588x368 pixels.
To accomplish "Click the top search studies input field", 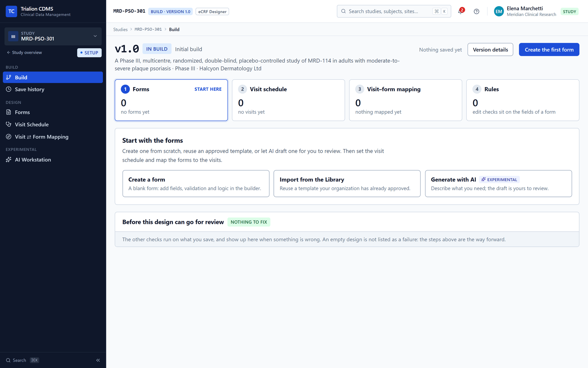I will click(x=394, y=11).
